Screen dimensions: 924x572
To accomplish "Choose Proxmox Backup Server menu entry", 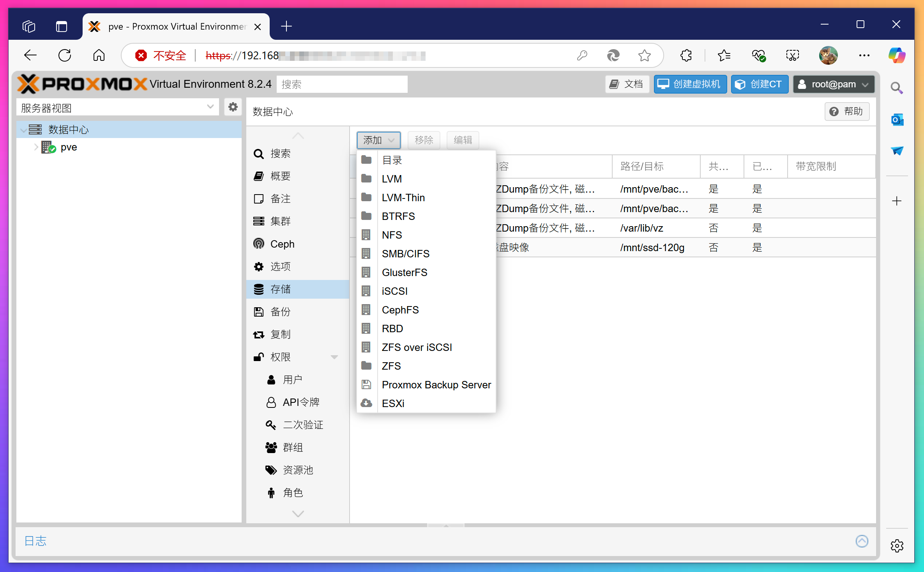I will click(x=436, y=385).
